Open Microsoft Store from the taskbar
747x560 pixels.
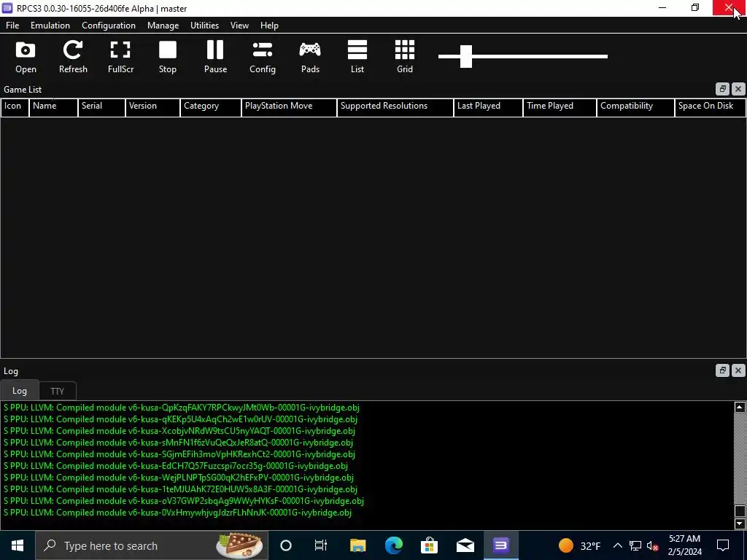tap(429, 545)
